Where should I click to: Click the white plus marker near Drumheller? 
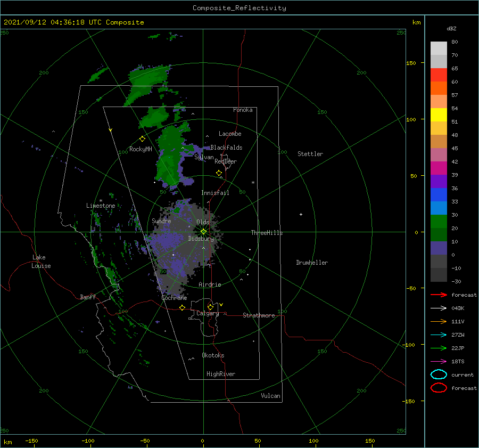pos(301,214)
